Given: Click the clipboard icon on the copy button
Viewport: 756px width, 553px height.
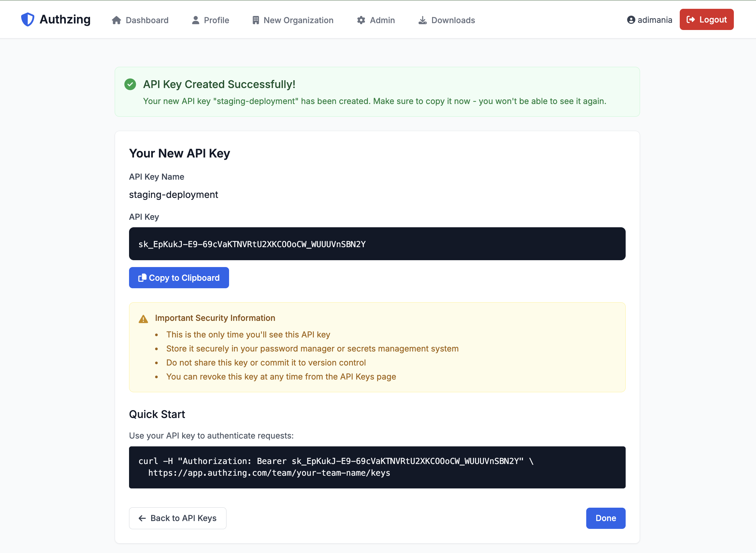Looking at the screenshot, I should pos(142,277).
